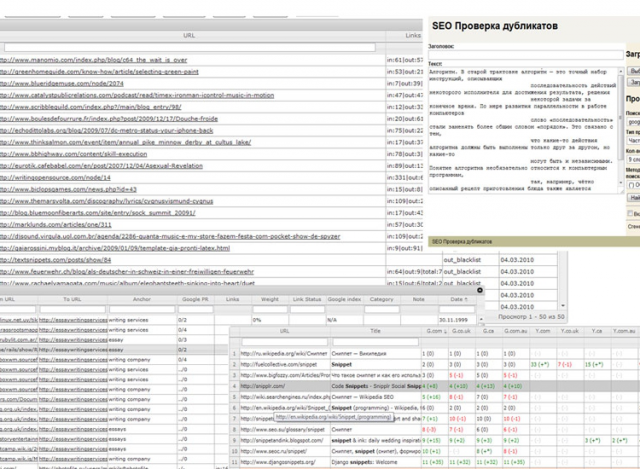Open the www.seo.su/glossary/snippet link

pyautogui.click(x=282, y=429)
